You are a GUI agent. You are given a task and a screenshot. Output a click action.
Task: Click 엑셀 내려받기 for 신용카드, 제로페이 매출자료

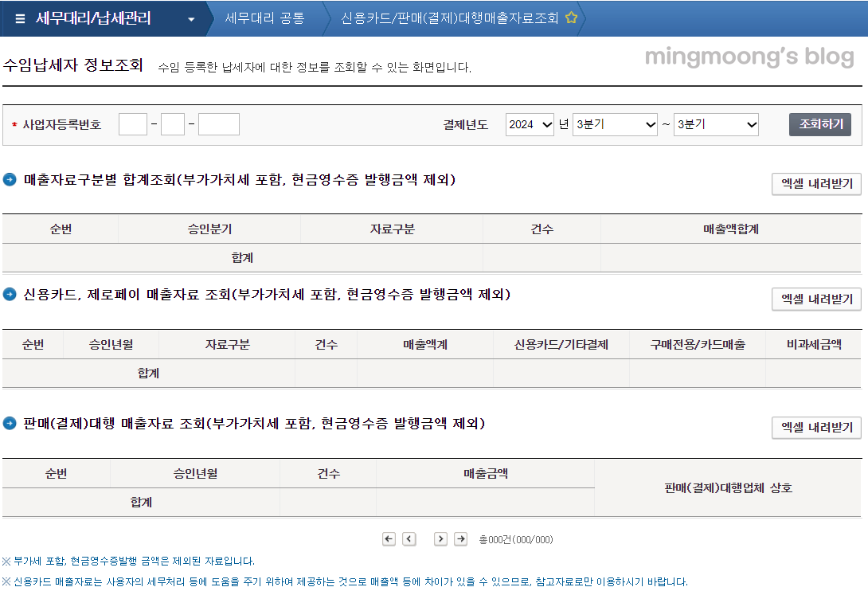click(816, 299)
